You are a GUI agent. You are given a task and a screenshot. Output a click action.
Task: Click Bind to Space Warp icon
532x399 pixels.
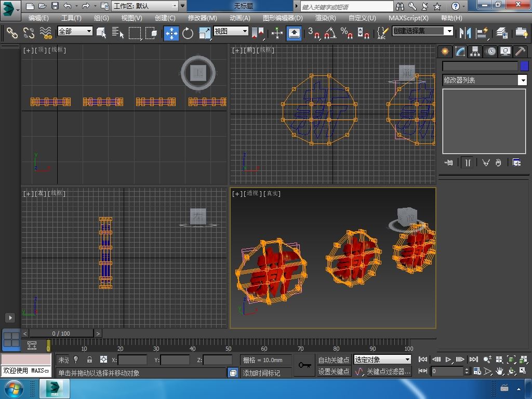(x=46, y=33)
